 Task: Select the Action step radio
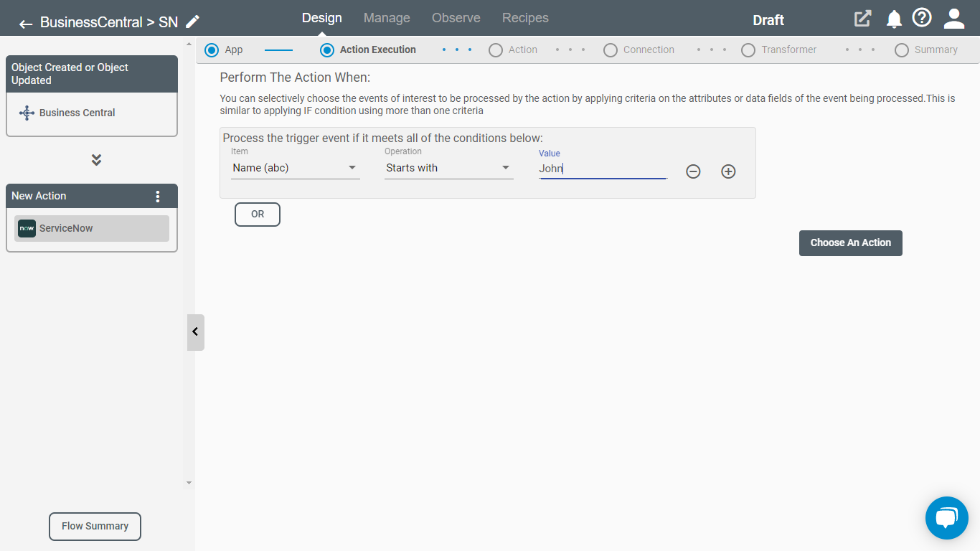[x=496, y=50]
